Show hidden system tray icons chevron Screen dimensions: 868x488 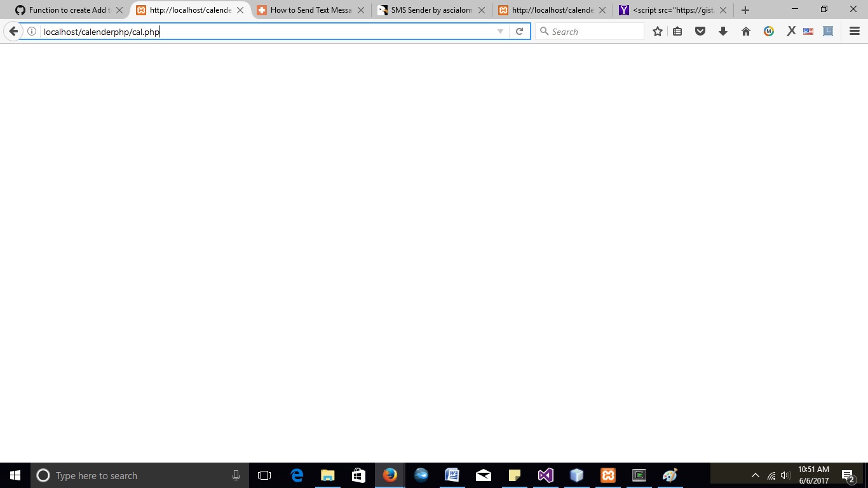[755, 475]
